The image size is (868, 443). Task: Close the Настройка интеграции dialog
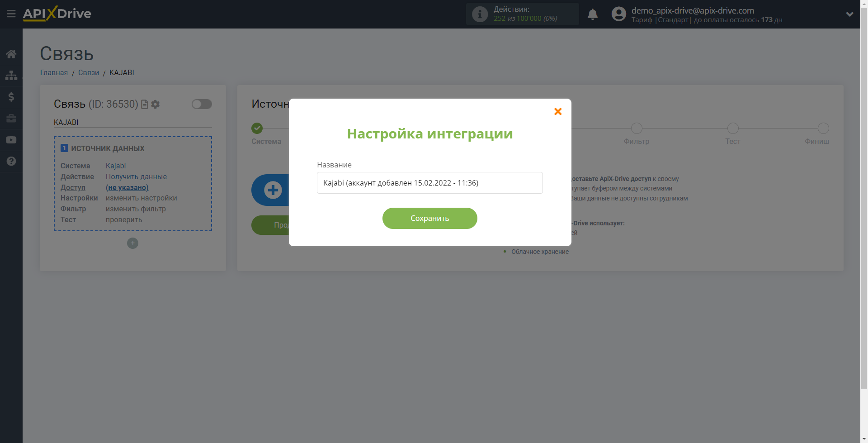point(558,111)
